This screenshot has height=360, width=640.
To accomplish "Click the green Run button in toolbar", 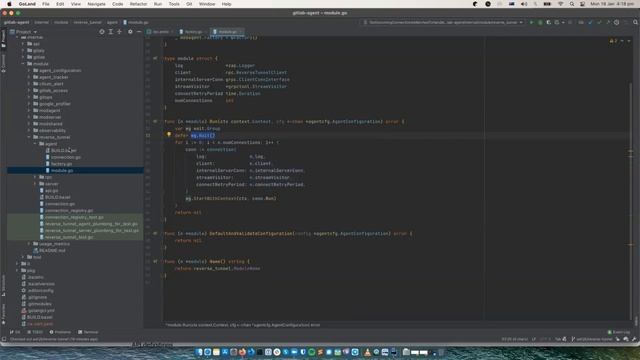I will (531, 22).
